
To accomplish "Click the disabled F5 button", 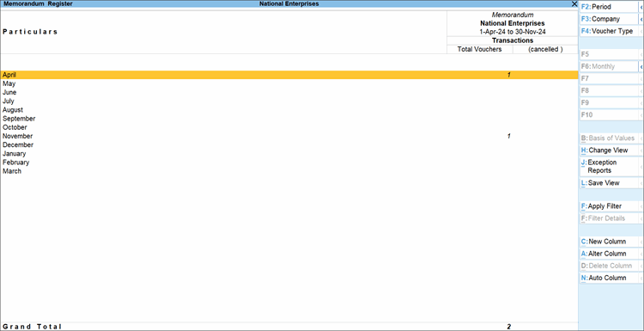I will point(609,54).
